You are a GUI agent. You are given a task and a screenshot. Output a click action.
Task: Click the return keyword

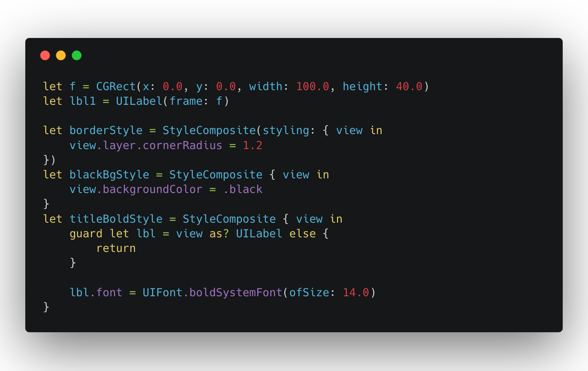[116, 248]
